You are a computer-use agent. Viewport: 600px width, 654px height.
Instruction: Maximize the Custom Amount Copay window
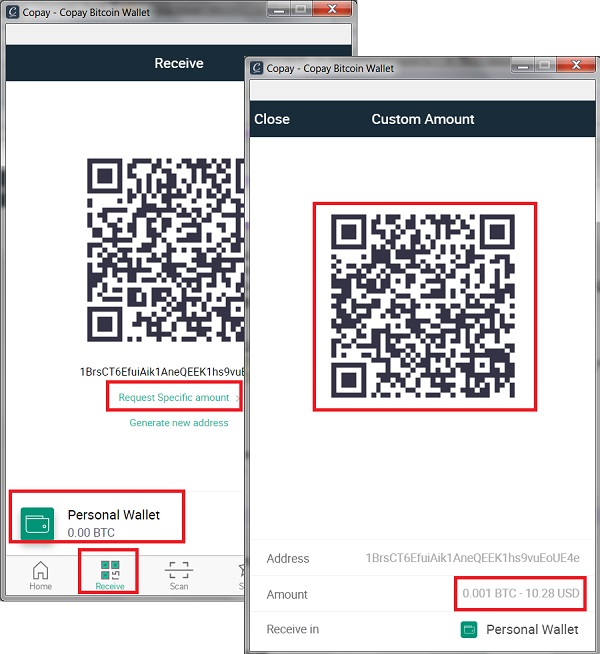pyautogui.click(x=545, y=66)
